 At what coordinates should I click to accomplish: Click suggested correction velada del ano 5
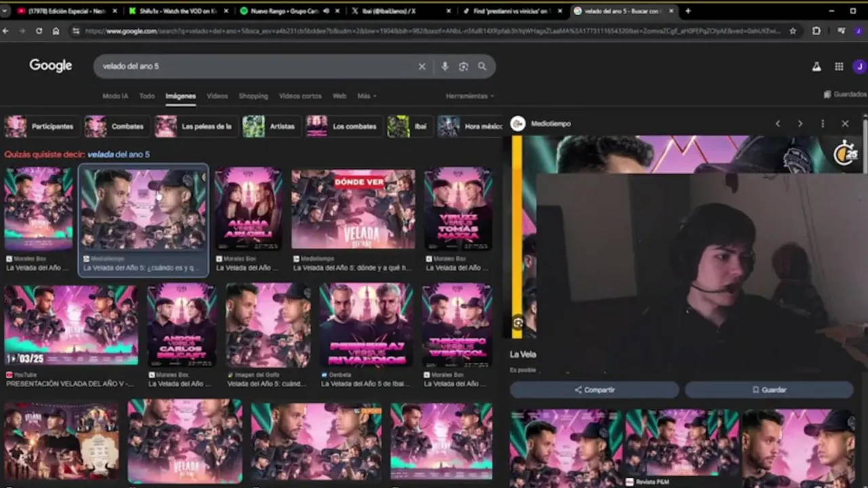click(118, 155)
